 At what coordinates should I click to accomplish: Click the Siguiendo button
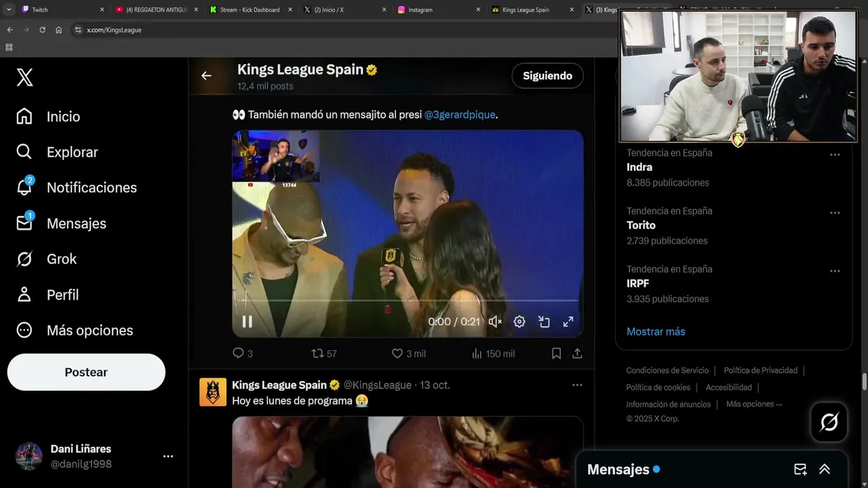coord(547,76)
